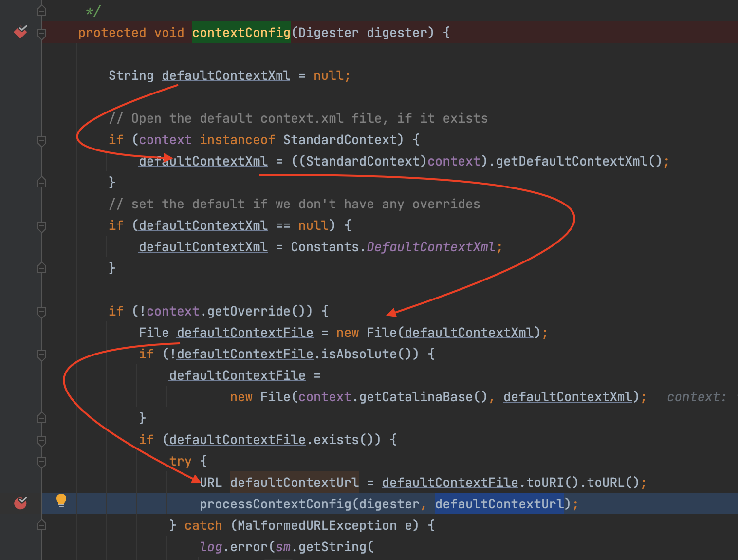Click defaultContextUrl in the URL declaration line

pos(294,483)
